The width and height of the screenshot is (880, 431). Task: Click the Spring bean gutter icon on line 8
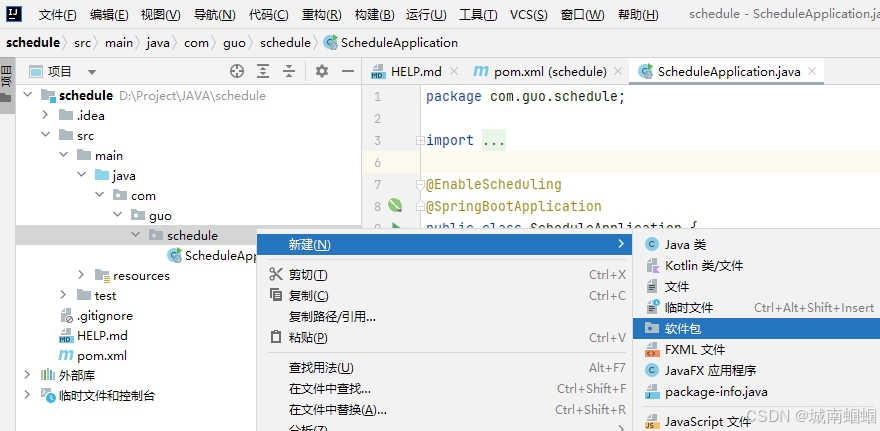pyautogui.click(x=395, y=206)
